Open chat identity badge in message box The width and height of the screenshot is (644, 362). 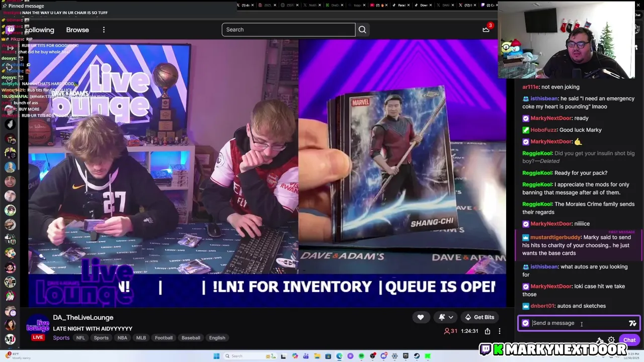point(526,323)
